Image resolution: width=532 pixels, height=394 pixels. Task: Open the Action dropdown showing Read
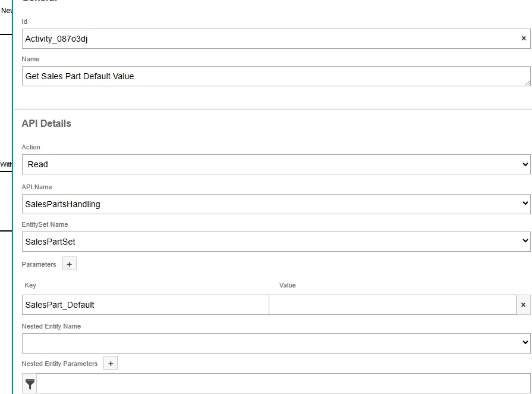click(x=276, y=164)
